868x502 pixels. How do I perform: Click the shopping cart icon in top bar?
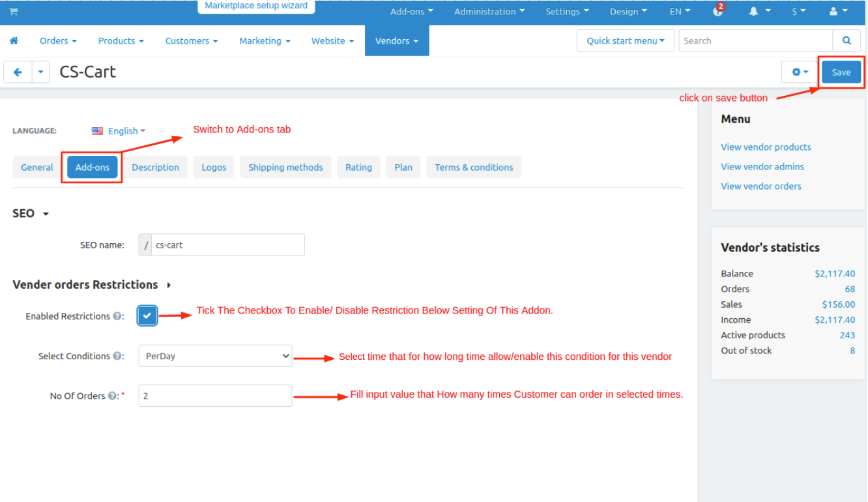13,12
